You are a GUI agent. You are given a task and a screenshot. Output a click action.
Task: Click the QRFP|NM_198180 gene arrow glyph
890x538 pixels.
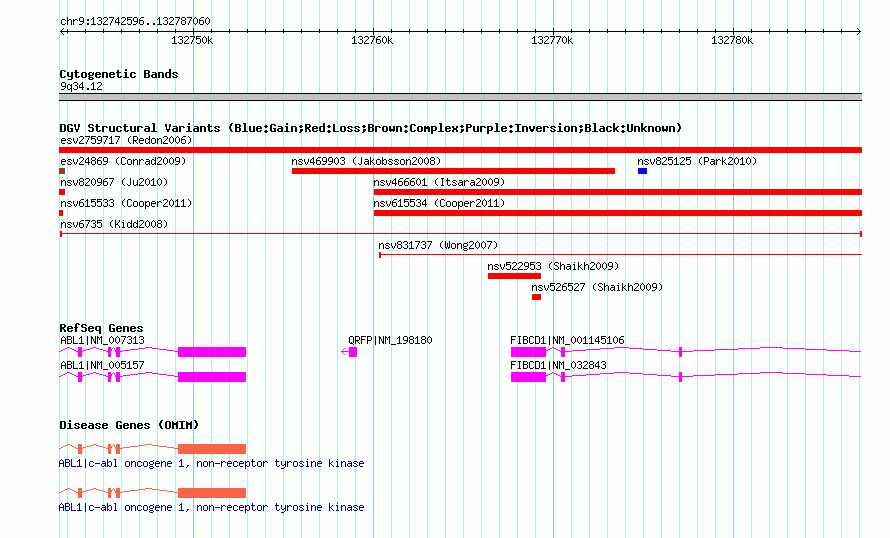(349, 352)
